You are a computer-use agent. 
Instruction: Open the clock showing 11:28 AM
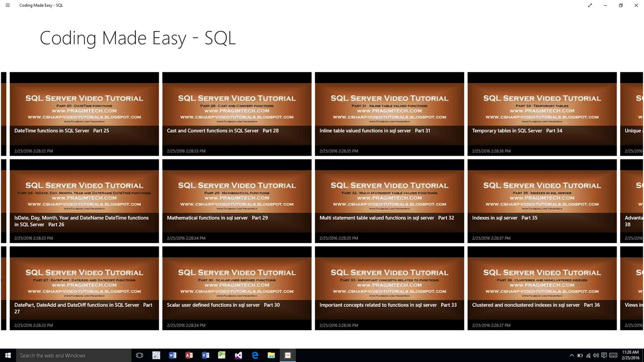pos(630,355)
